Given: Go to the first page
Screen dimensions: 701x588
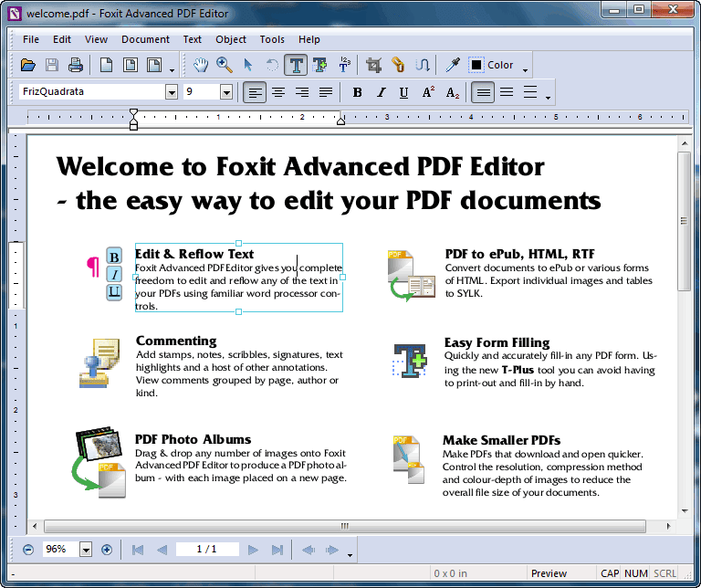Looking at the screenshot, I should [138, 550].
